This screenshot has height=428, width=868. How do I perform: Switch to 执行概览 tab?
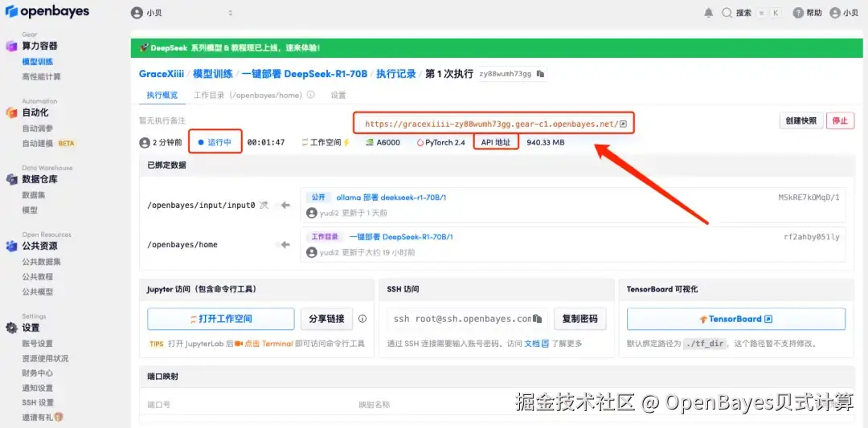(x=162, y=95)
